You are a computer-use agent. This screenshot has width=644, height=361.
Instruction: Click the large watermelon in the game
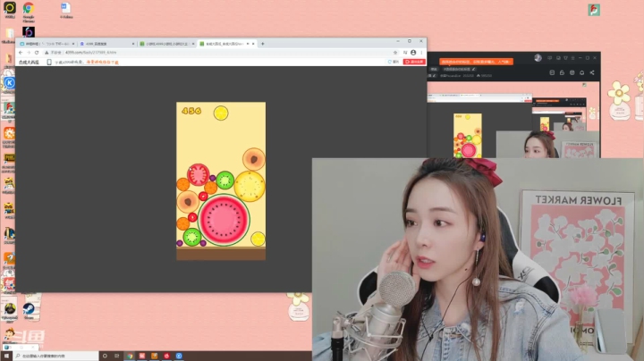click(x=224, y=220)
